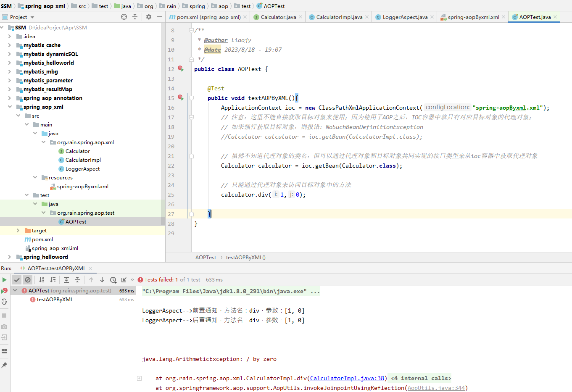The image size is (572, 392).
Task: Open Project panel gear settings
Action: [149, 17]
